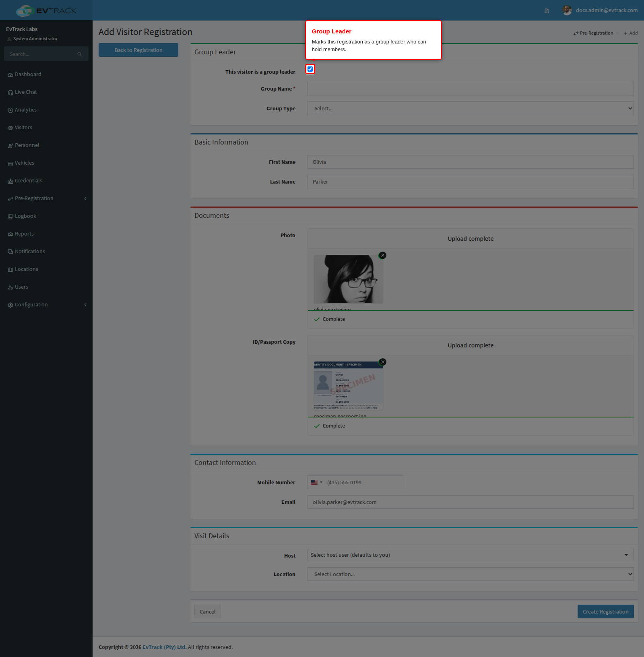The image size is (644, 657).
Task: Open Live Chat headset icon
Action: pyautogui.click(x=10, y=93)
